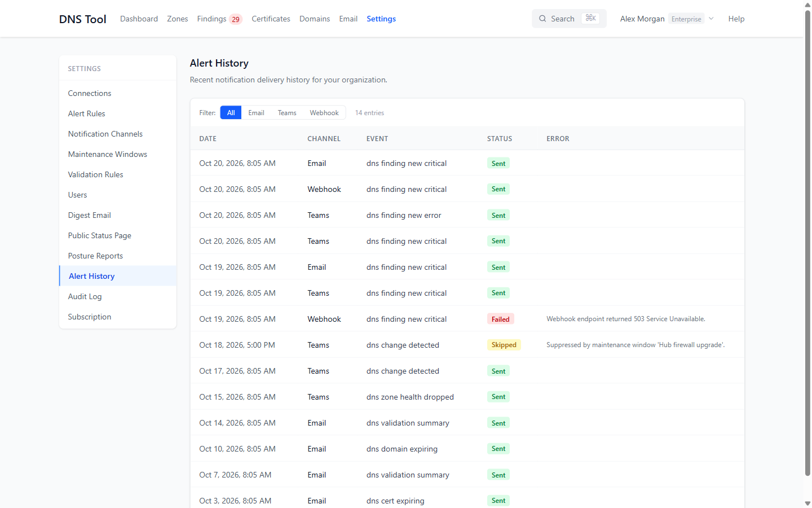Click the page vertical scrollbar
The image size is (812, 508).
point(807,243)
